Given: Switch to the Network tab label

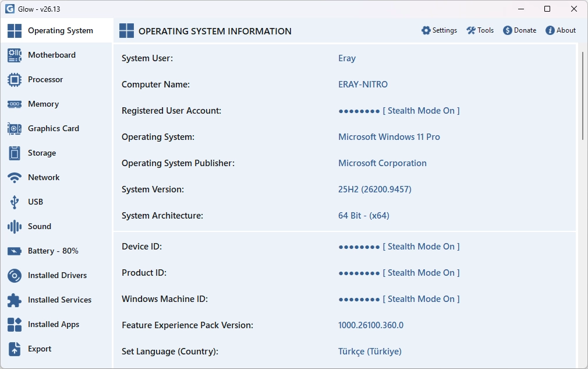Looking at the screenshot, I should tap(44, 177).
